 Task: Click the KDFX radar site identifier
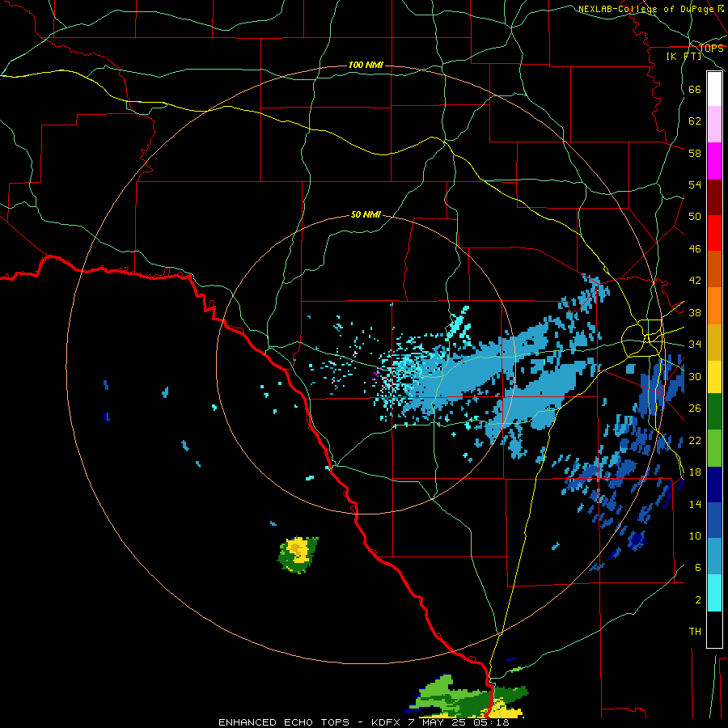coord(385,722)
